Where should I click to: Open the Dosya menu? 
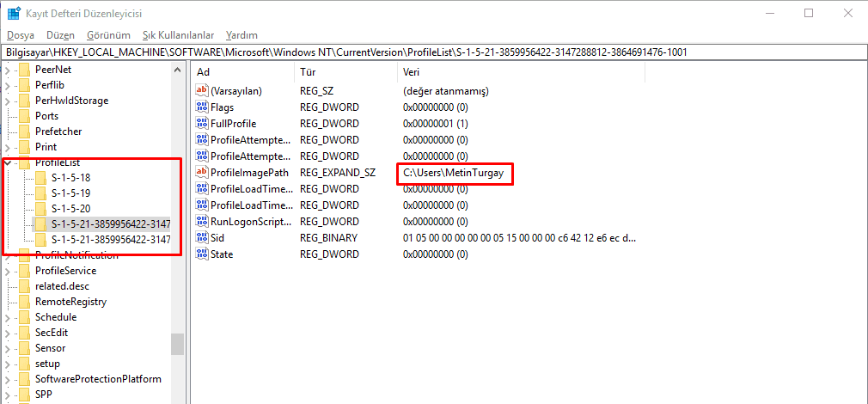(21, 35)
